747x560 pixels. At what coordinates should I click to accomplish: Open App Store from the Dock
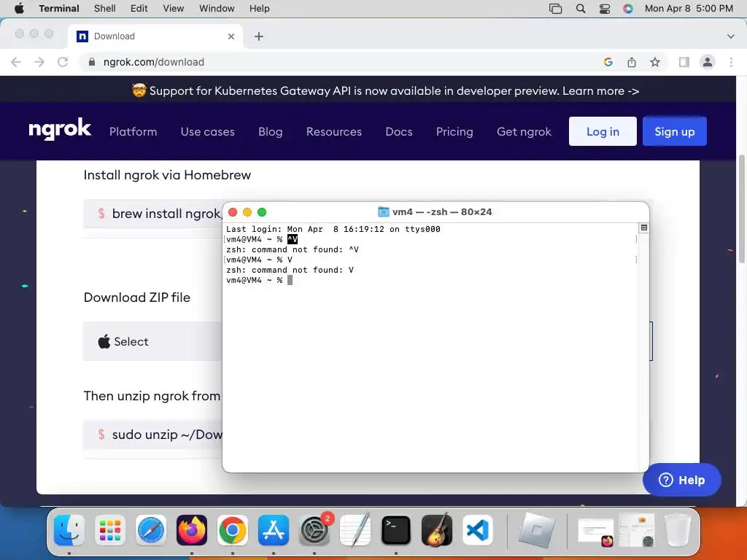274,530
